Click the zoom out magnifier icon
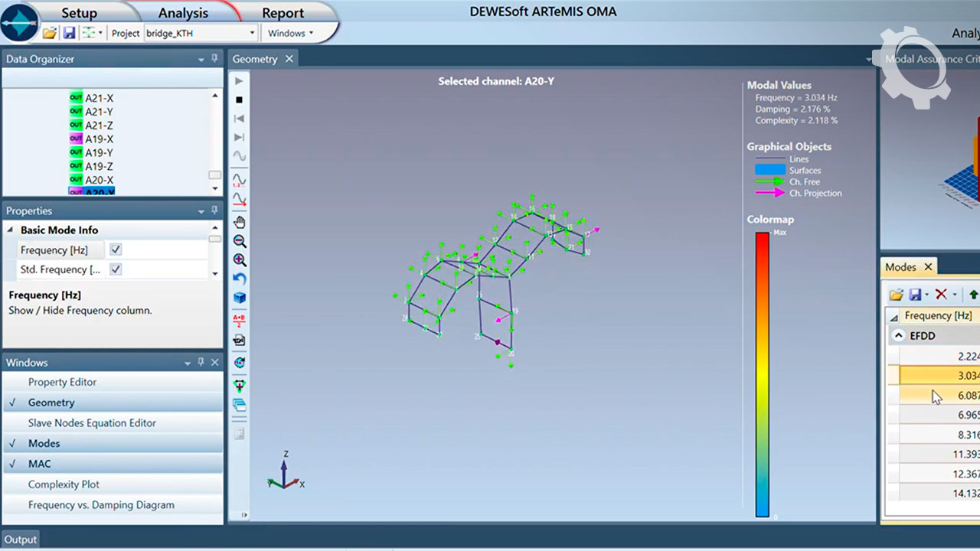980x551 pixels. point(240,241)
